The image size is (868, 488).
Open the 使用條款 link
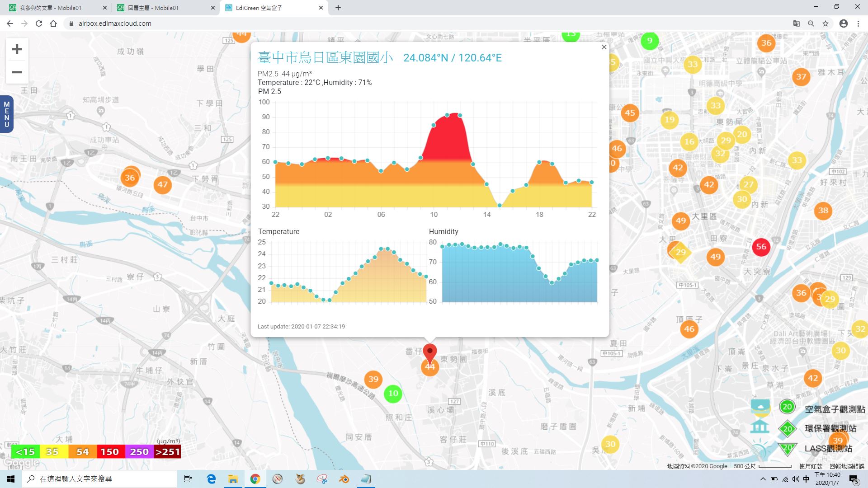pos(811,466)
